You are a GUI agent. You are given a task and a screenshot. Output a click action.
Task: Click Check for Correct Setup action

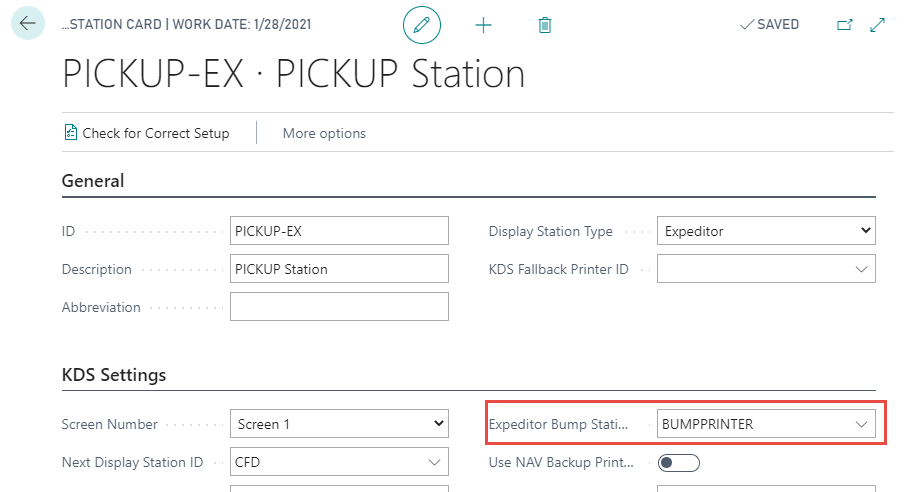156,133
